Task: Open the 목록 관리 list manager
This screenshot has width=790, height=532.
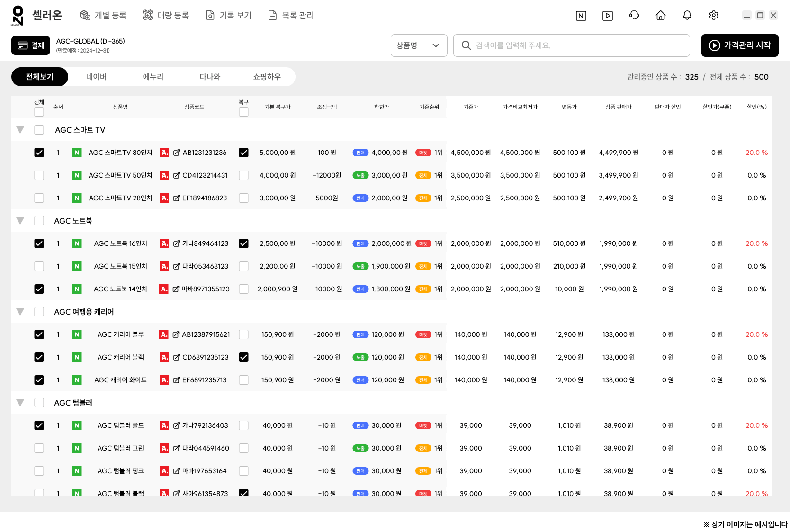Action: click(290, 15)
